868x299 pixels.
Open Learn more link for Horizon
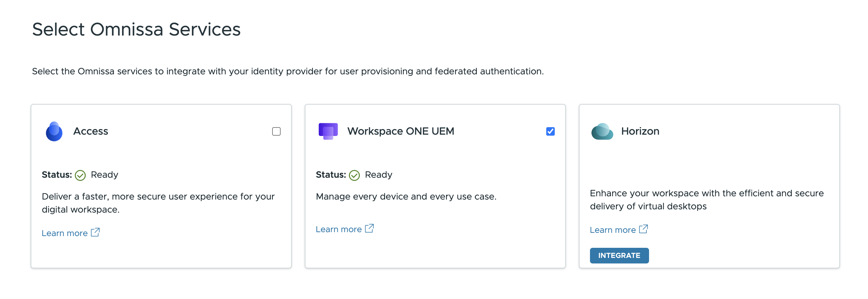(612, 230)
